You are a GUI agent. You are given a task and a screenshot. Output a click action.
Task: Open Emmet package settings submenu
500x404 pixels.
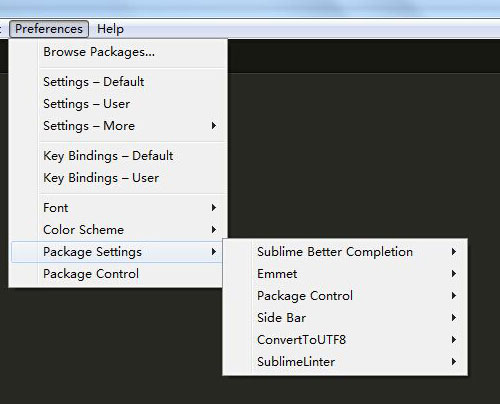click(x=345, y=274)
